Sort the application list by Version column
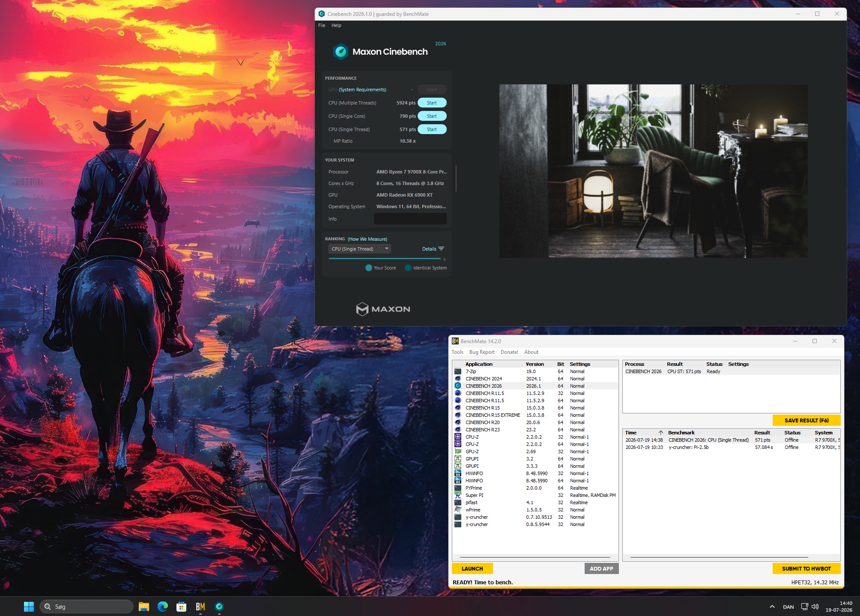The width and height of the screenshot is (860, 616). tap(535, 364)
